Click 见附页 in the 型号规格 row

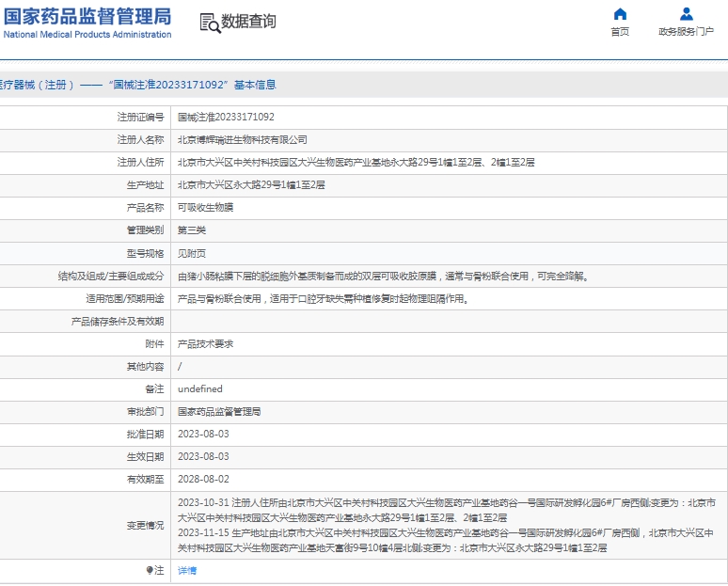[x=191, y=254]
